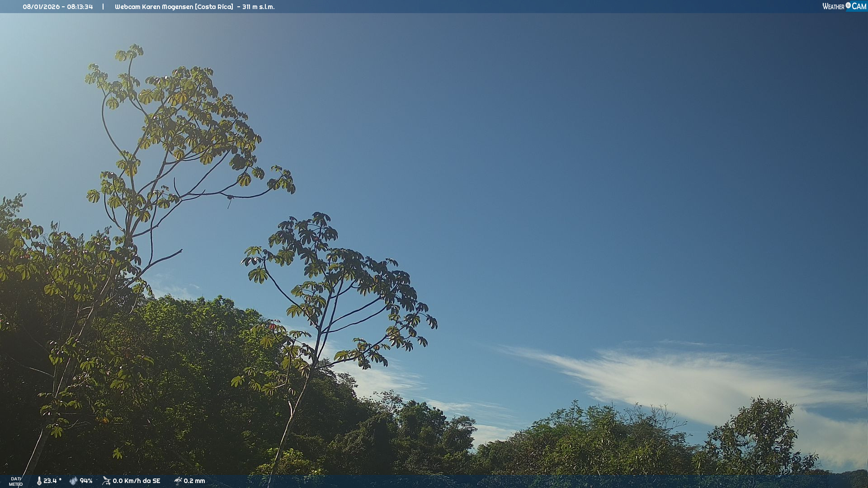Click the wind vane icon
This screenshot has height=488, width=868.
click(x=107, y=481)
